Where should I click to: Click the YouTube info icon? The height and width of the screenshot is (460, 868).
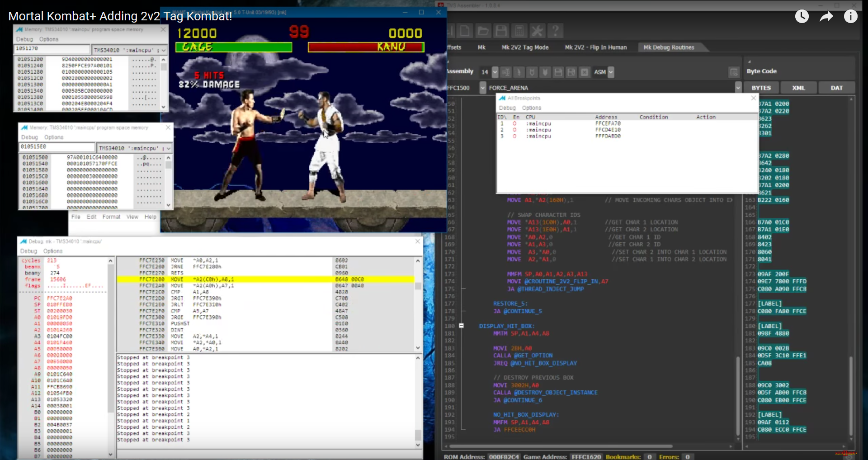(x=851, y=17)
